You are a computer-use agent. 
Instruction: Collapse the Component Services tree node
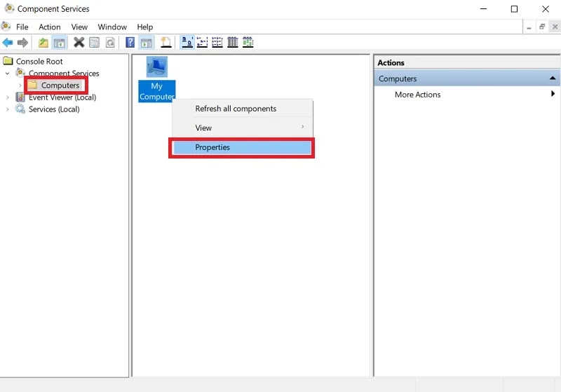click(8, 74)
